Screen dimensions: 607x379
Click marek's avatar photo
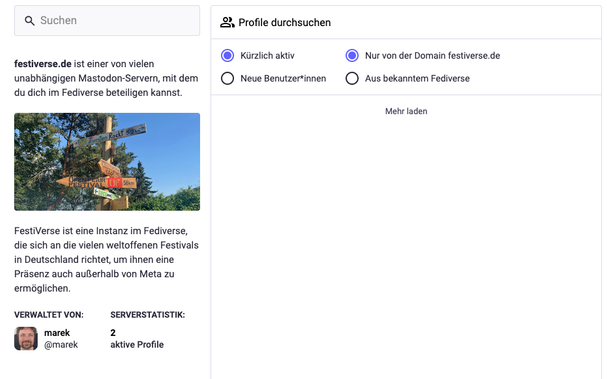[26, 338]
